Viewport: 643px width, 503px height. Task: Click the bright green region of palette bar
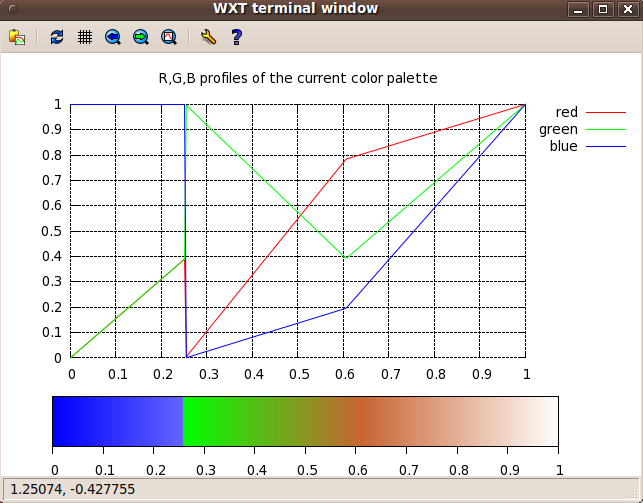coord(205,421)
